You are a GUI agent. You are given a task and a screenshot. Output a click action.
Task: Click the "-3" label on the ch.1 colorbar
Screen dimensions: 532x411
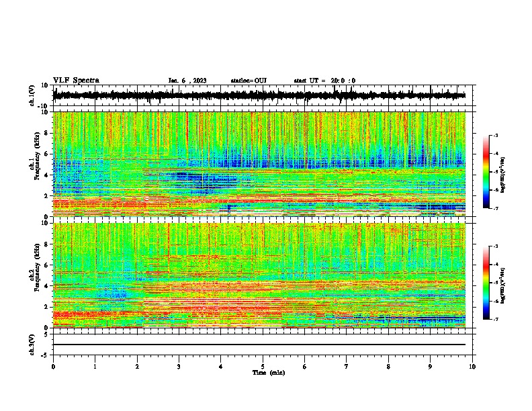coord(495,136)
